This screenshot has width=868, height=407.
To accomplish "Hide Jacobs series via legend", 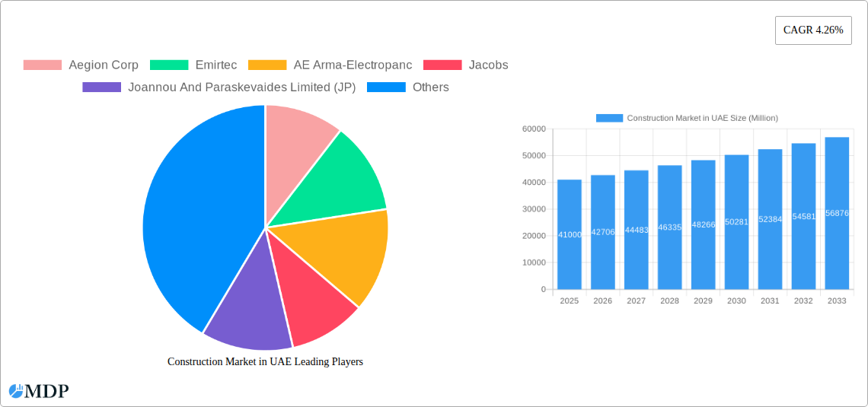I will (465, 65).
